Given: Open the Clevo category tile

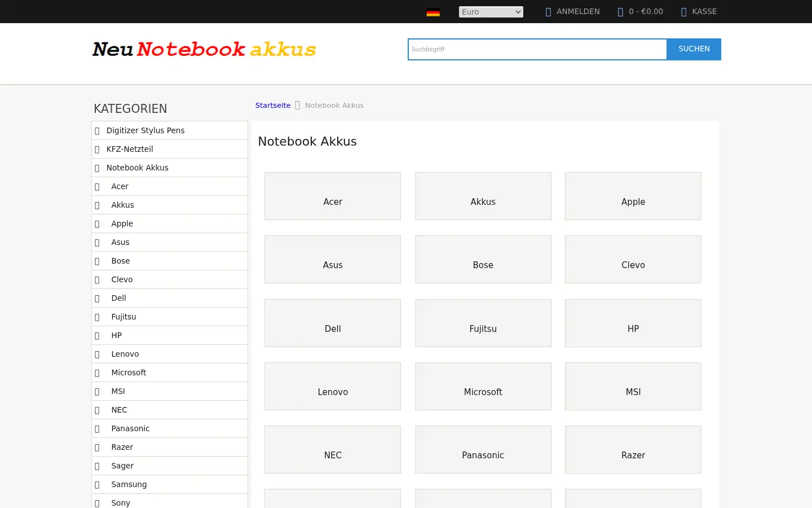Looking at the screenshot, I should pyautogui.click(x=633, y=260).
